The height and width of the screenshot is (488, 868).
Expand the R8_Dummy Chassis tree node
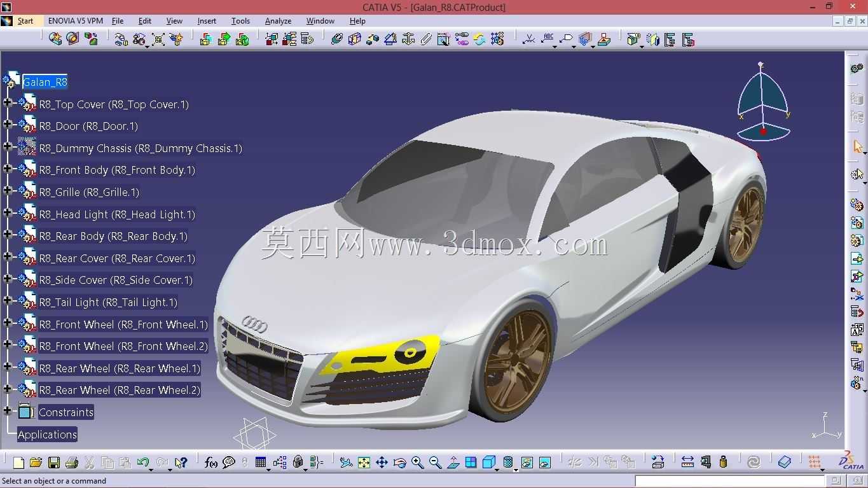coord(8,147)
